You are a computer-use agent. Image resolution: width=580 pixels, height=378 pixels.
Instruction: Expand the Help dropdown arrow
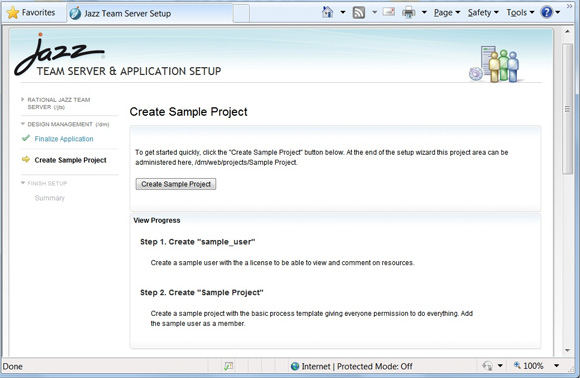(x=558, y=13)
